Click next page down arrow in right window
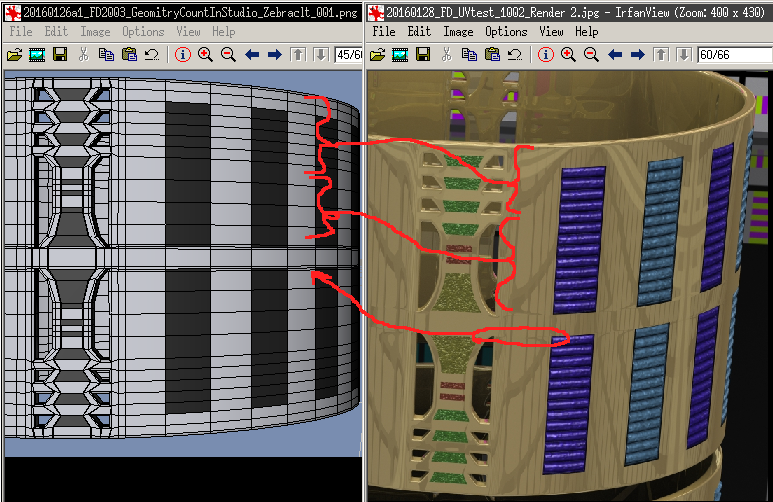This screenshot has height=502, width=773. [x=683, y=54]
